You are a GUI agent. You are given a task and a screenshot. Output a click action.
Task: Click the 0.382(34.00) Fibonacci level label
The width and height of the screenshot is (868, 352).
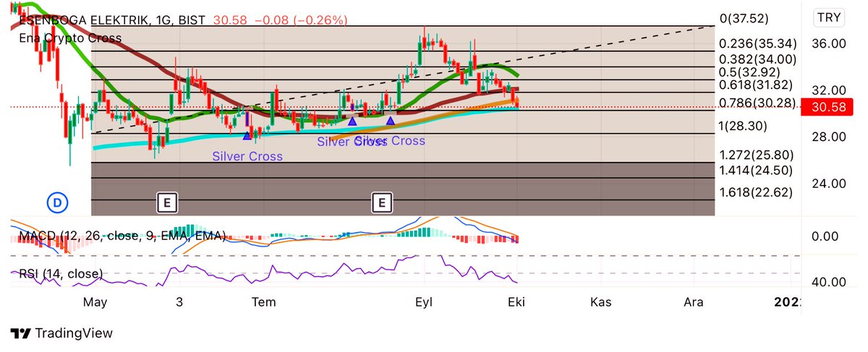point(758,59)
